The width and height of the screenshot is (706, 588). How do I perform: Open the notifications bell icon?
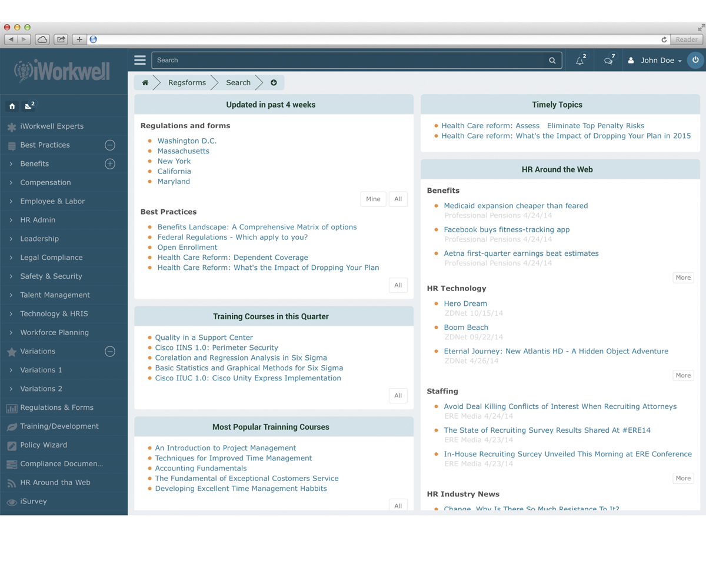pyautogui.click(x=580, y=60)
